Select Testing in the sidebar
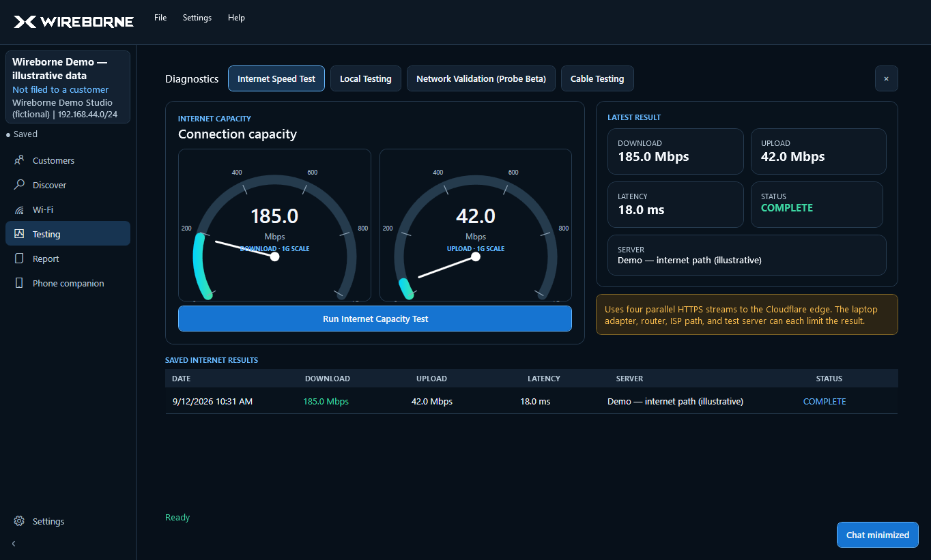The image size is (931, 560). coord(68,234)
